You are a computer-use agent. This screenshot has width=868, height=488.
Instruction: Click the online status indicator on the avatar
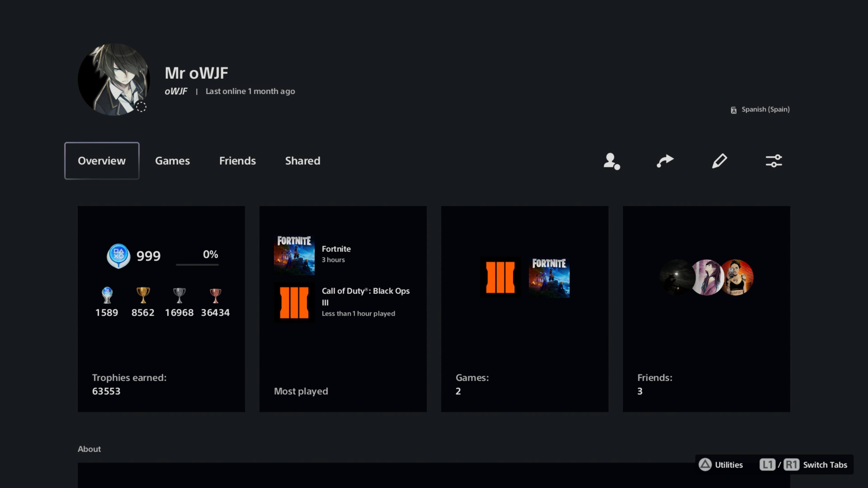[x=141, y=107]
